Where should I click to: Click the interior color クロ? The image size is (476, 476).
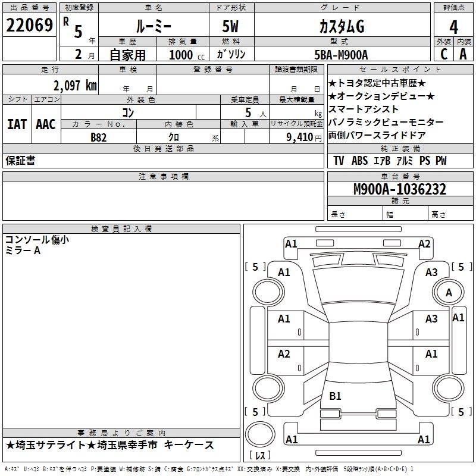click(174, 137)
